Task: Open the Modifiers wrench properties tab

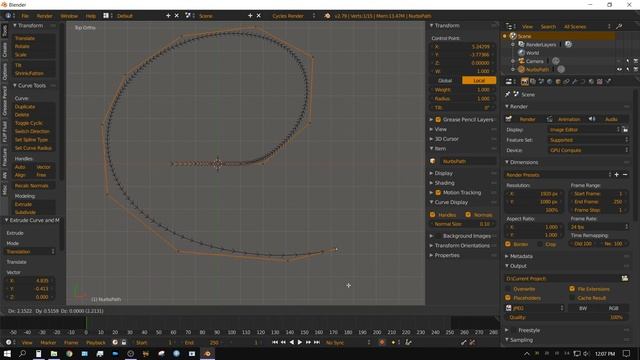Action: tap(575, 82)
